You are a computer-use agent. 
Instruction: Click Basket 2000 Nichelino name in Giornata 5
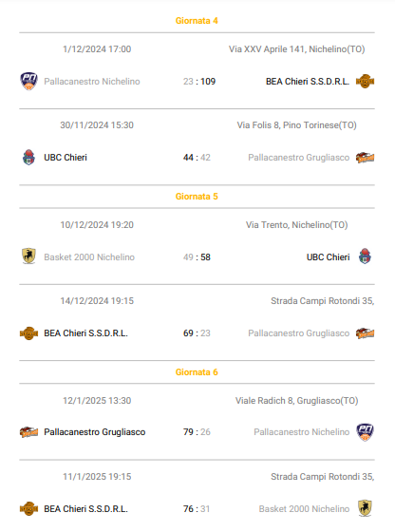(89, 257)
